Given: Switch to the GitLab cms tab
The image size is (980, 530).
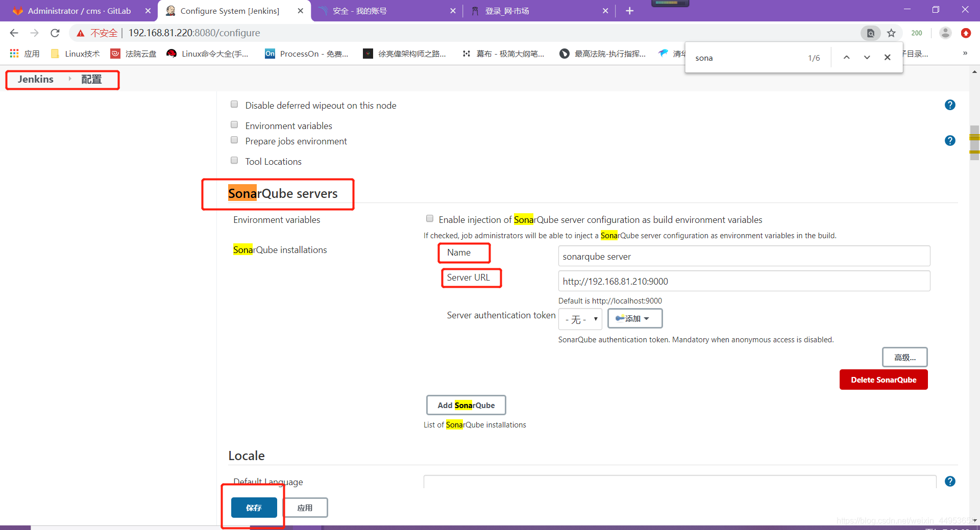Looking at the screenshot, I should (79, 11).
